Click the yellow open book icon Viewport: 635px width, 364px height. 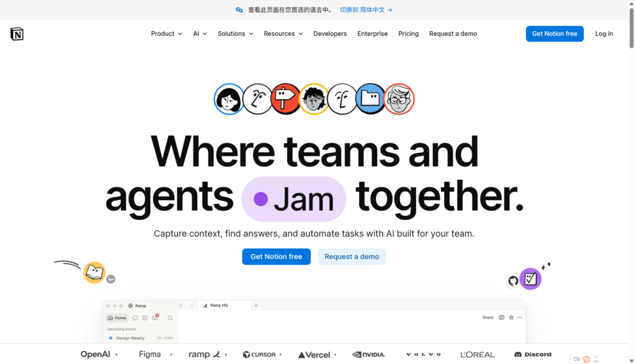tap(94, 272)
